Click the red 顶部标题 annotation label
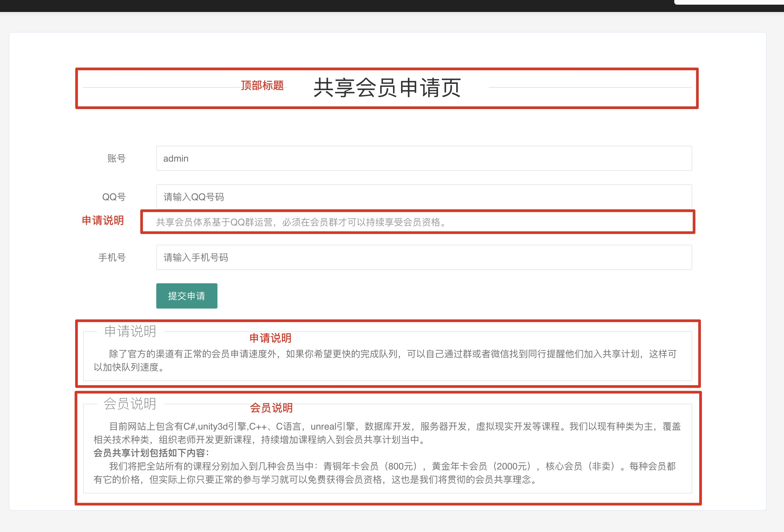 [262, 85]
